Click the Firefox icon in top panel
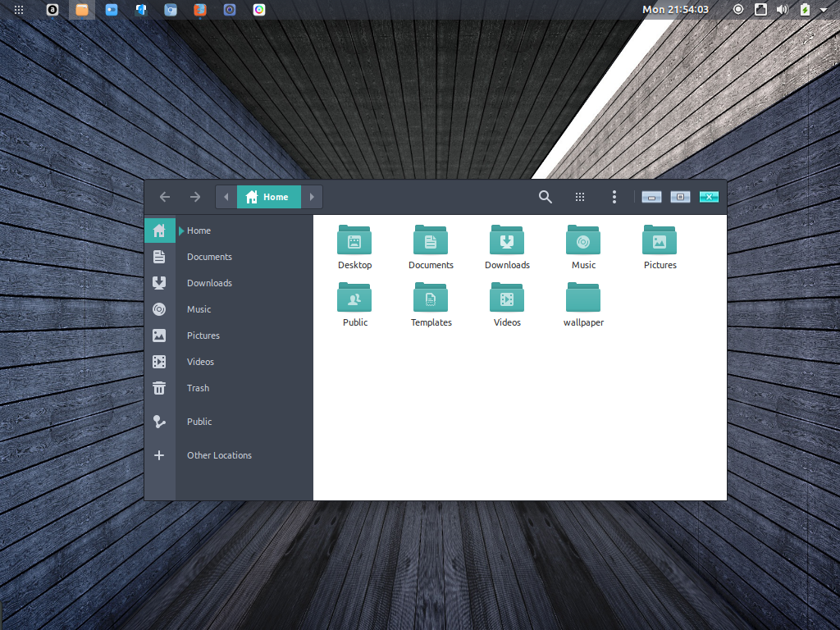Screen dimensions: 840x630 (200, 10)
